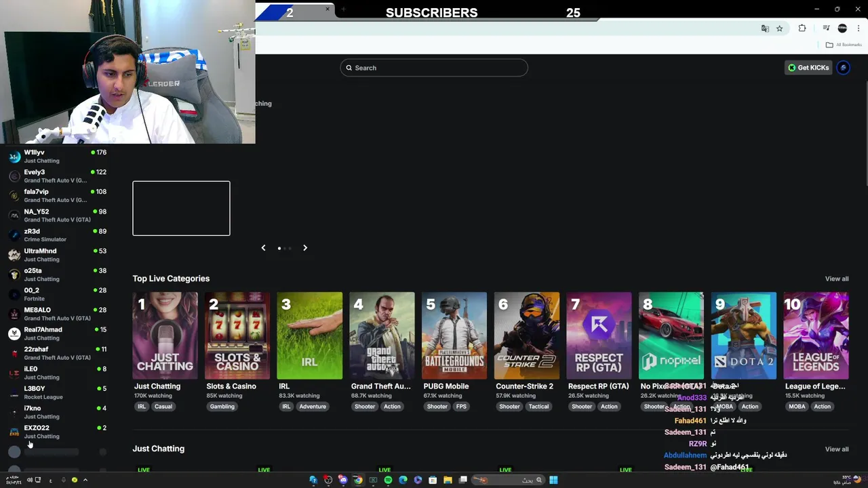Click the Google Translate icon in address bar
This screenshot has height=488, width=868.
point(765,28)
